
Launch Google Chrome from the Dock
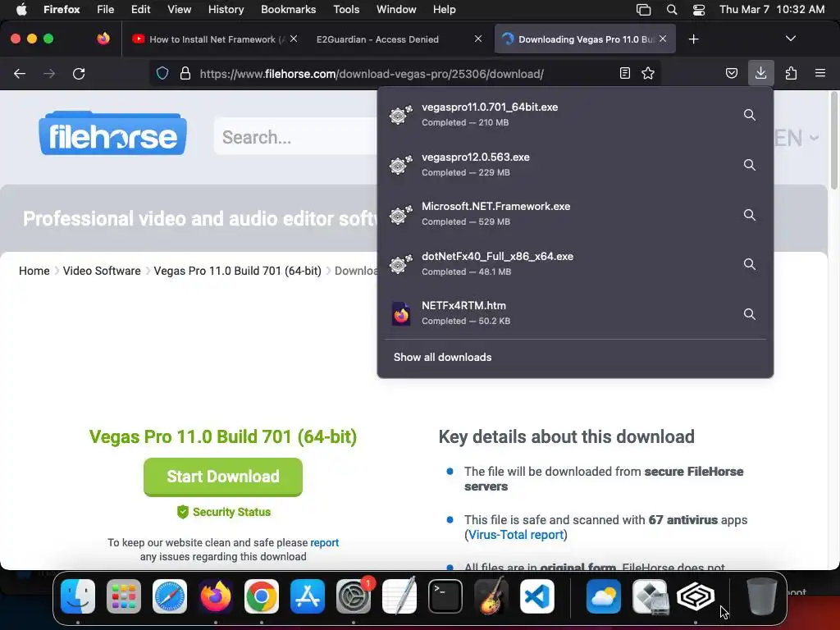[262, 596]
